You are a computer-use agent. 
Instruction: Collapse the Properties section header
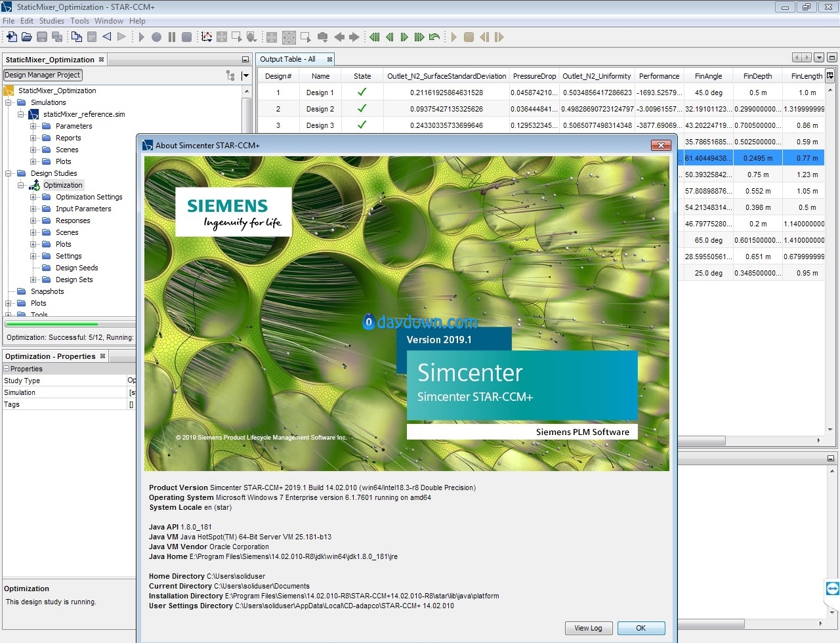point(7,369)
